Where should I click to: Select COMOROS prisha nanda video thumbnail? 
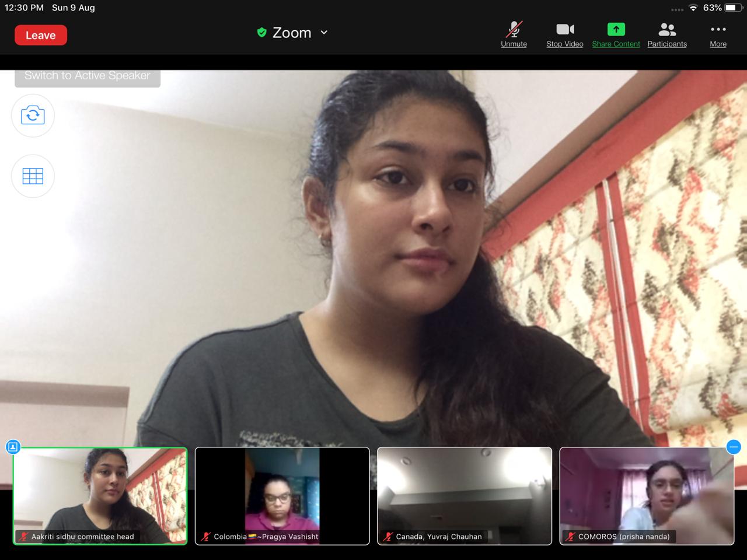click(647, 496)
